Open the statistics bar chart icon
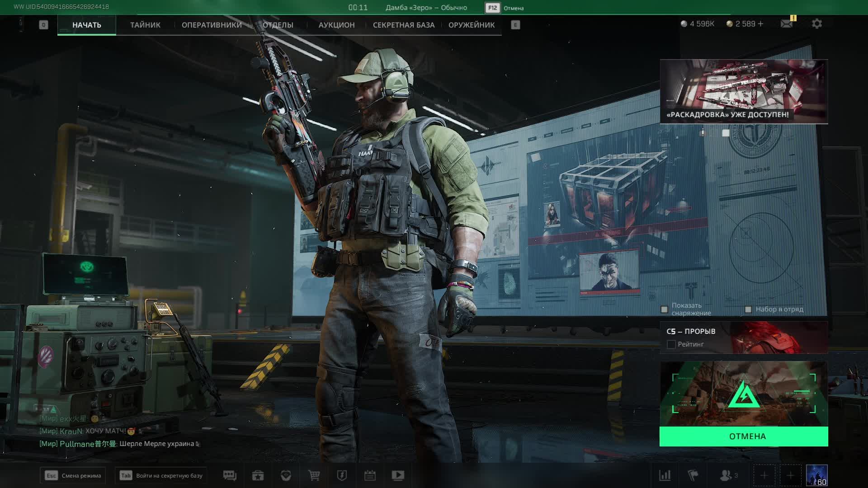 click(665, 475)
